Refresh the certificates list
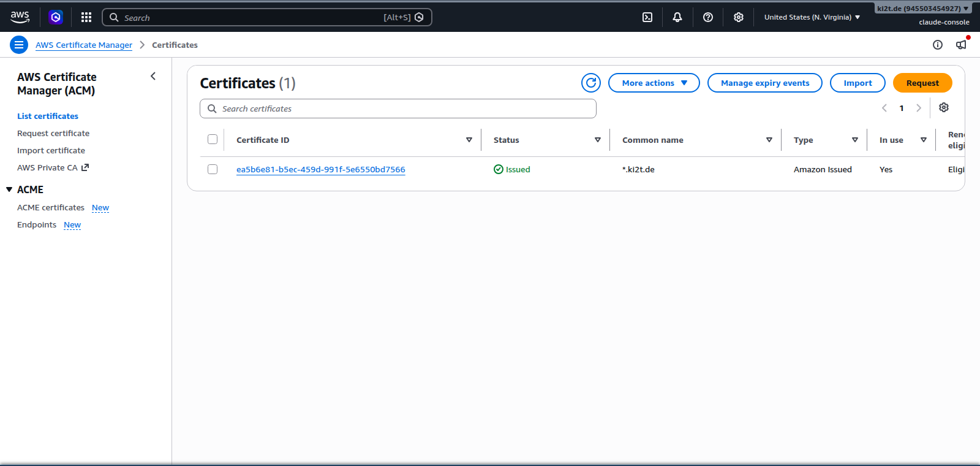Screen dimensions: 980x466 click(x=591, y=83)
